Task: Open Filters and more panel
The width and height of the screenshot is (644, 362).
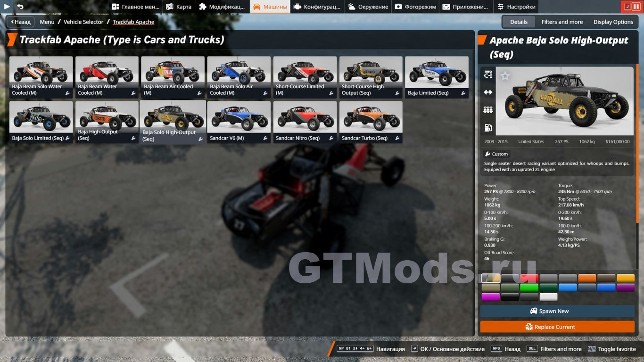Action: (562, 22)
